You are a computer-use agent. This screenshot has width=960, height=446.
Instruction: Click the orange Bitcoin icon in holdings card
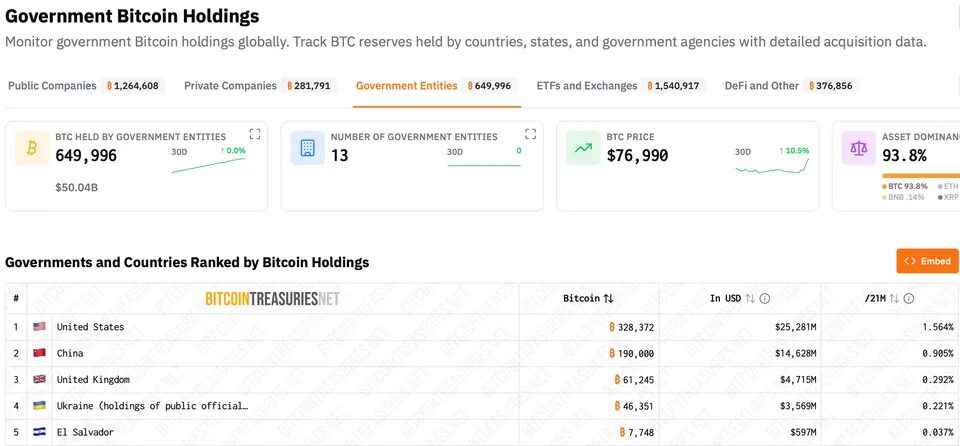pyautogui.click(x=32, y=148)
